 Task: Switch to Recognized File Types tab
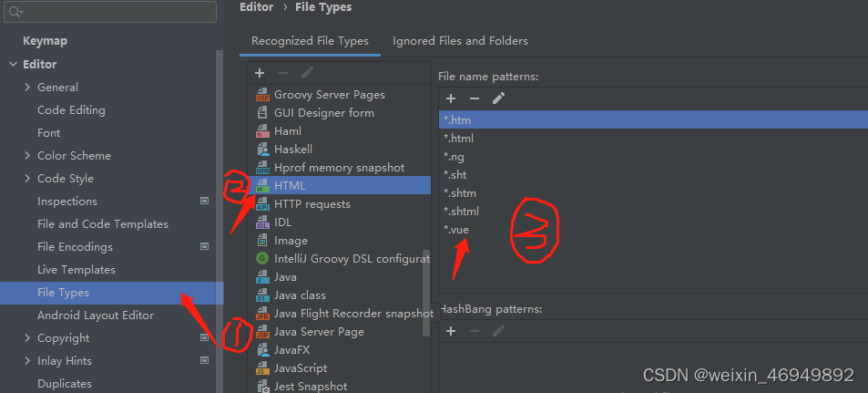coord(310,41)
